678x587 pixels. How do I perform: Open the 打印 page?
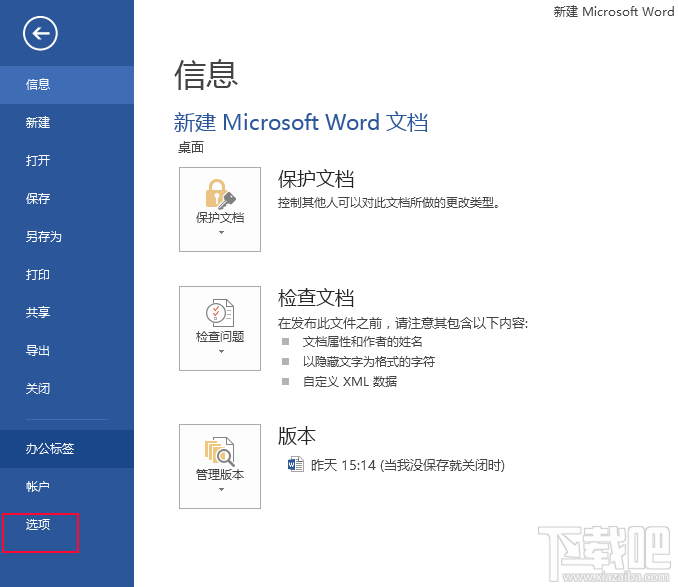67,275
